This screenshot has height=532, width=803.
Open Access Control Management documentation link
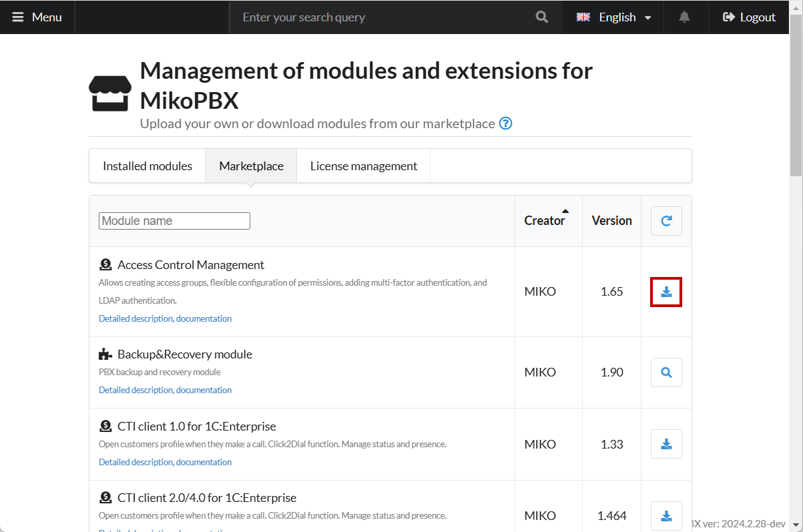click(165, 319)
